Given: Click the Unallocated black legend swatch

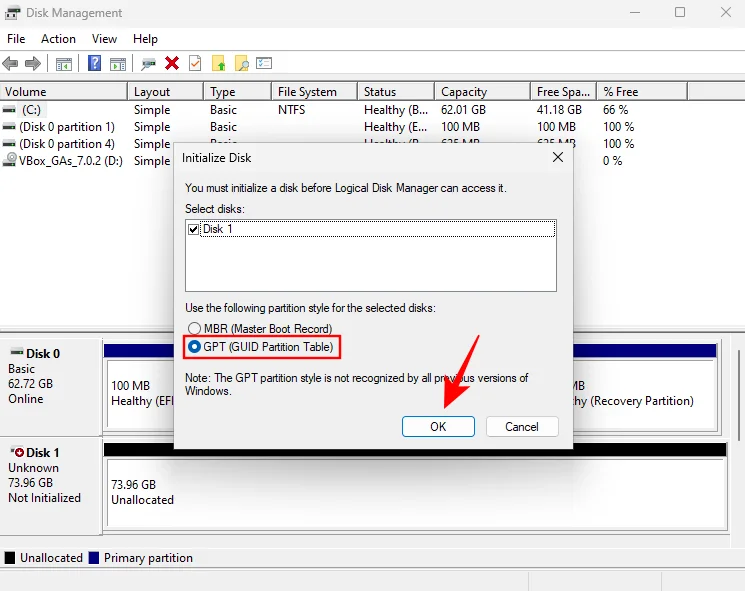Looking at the screenshot, I should coord(10,558).
